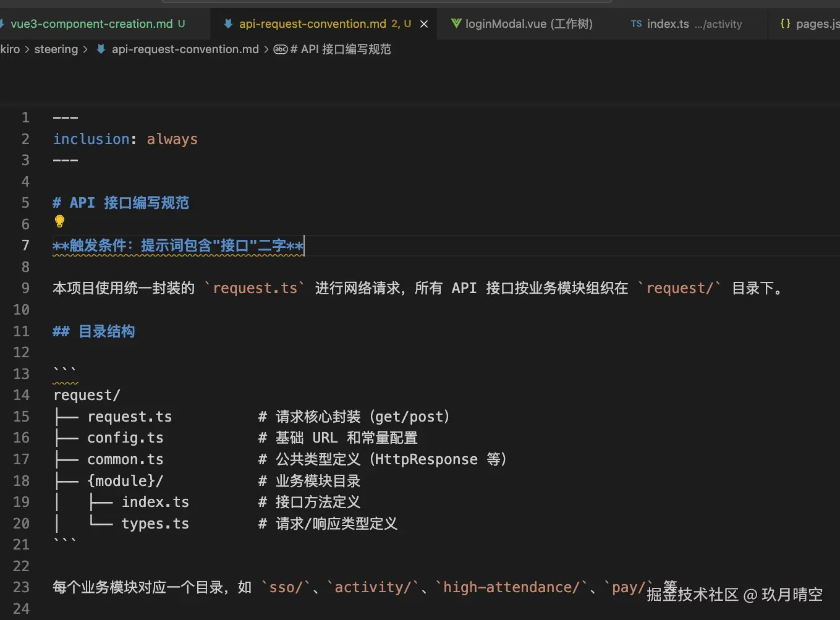Image resolution: width=840 pixels, height=620 pixels.
Task: Click the 2, U modification indicator on active tab
Action: coord(401,23)
